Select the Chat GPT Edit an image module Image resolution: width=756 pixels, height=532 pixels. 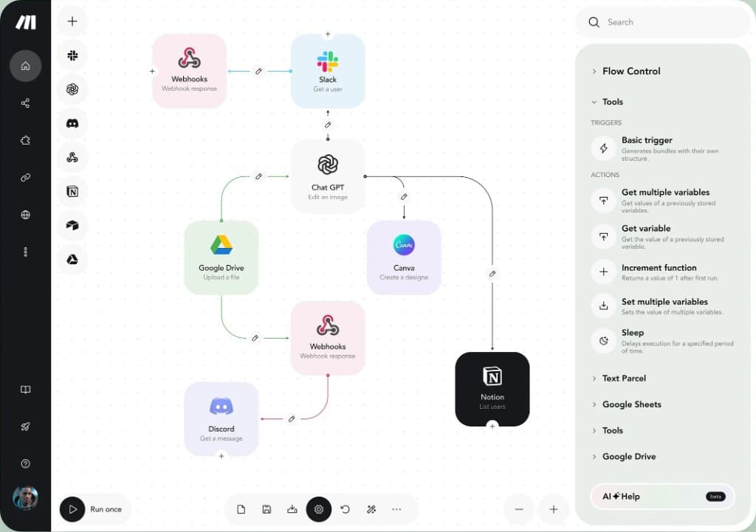(x=328, y=176)
